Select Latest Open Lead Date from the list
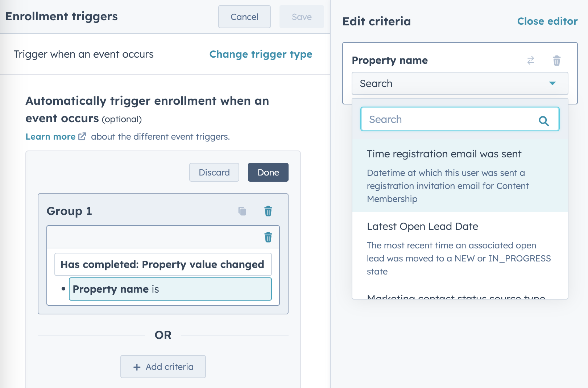 click(422, 226)
